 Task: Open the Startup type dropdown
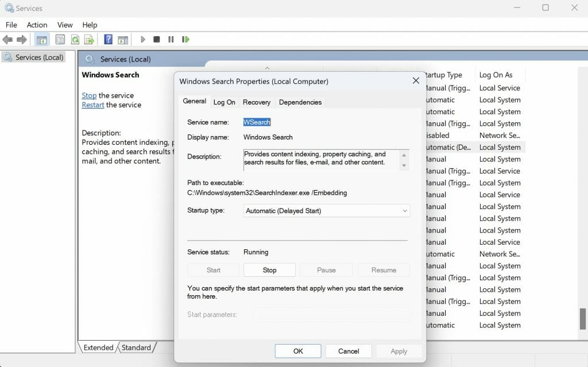pos(404,211)
